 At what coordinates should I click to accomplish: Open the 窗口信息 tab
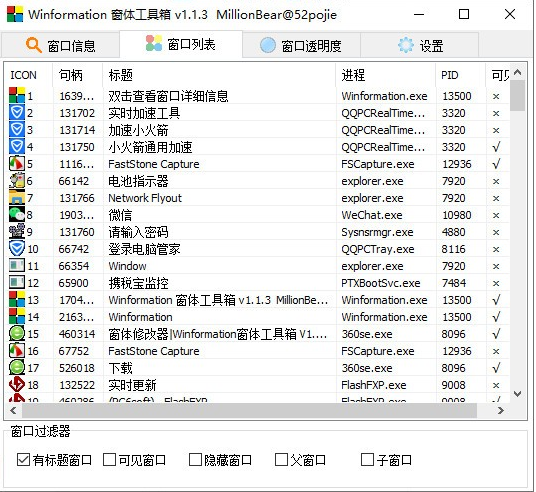(61, 45)
